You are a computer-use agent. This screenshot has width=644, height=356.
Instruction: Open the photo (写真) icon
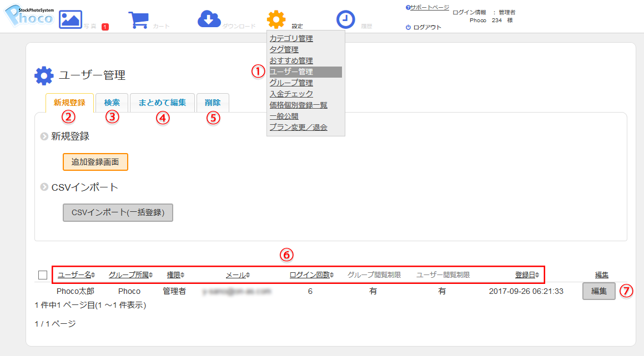tap(71, 19)
